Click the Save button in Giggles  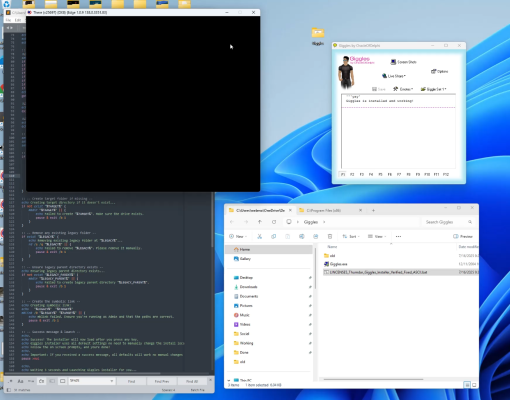click(x=379, y=89)
